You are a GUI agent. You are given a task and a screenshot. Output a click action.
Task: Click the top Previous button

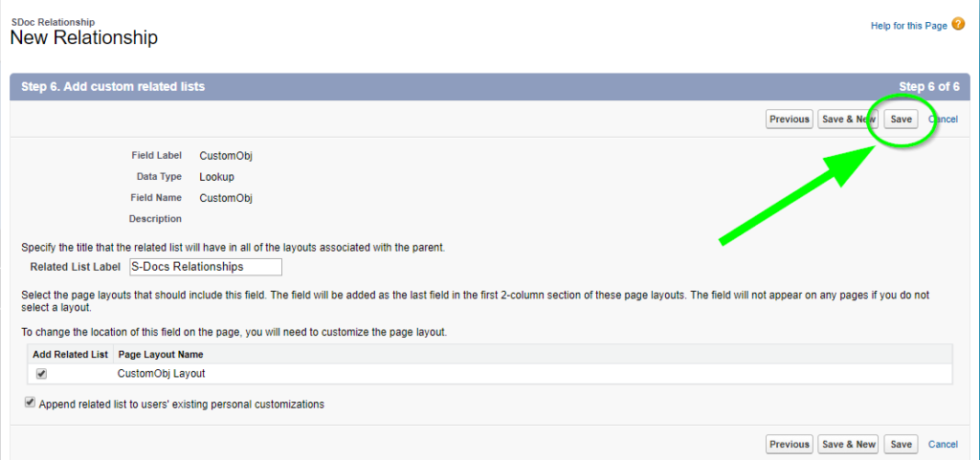coord(790,120)
